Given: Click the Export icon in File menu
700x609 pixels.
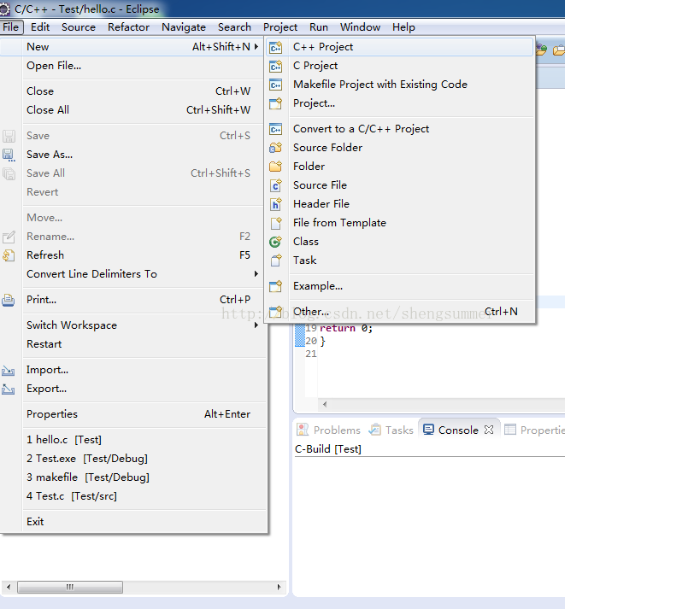Looking at the screenshot, I should (9, 389).
